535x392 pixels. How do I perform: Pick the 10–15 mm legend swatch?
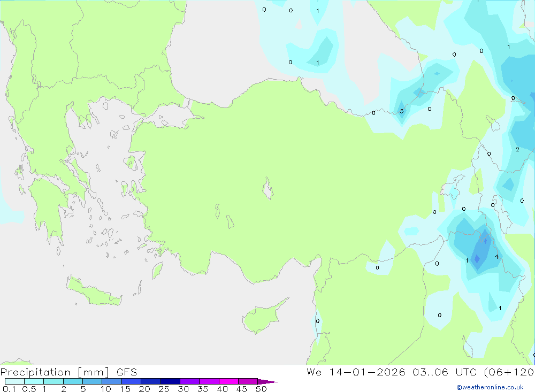[x=112, y=381]
